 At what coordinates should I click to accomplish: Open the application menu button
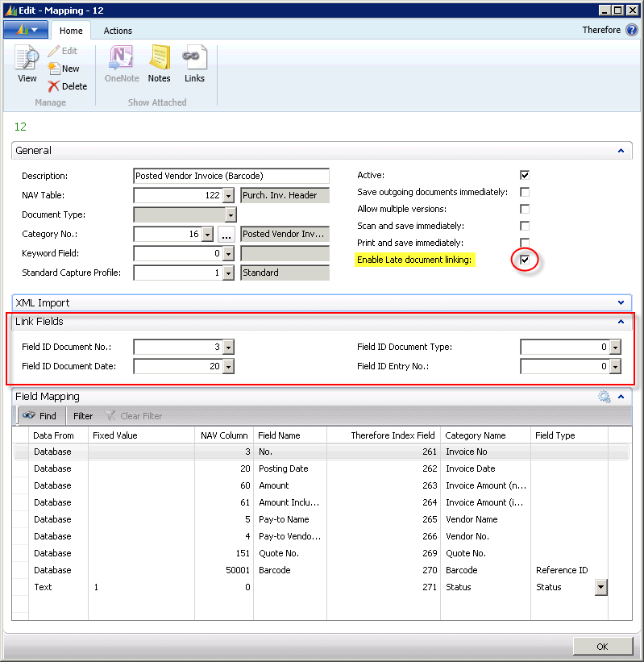(x=26, y=30)
